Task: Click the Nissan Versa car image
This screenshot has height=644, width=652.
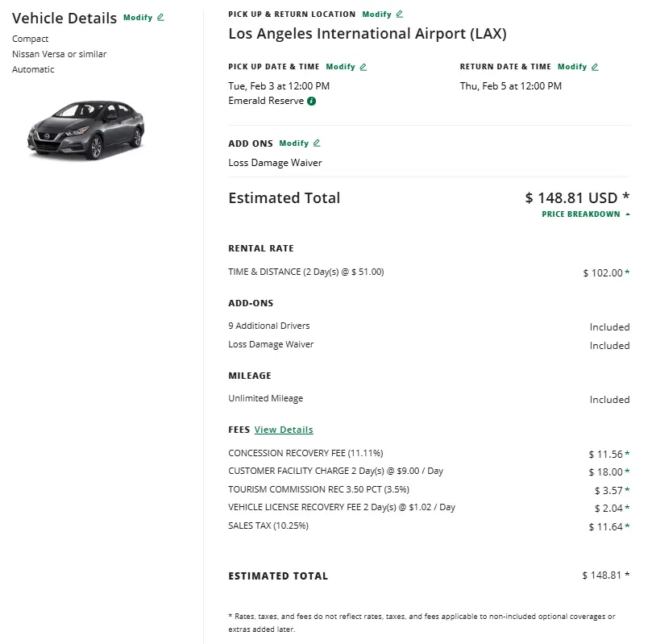Action: [x=86, y=129]
